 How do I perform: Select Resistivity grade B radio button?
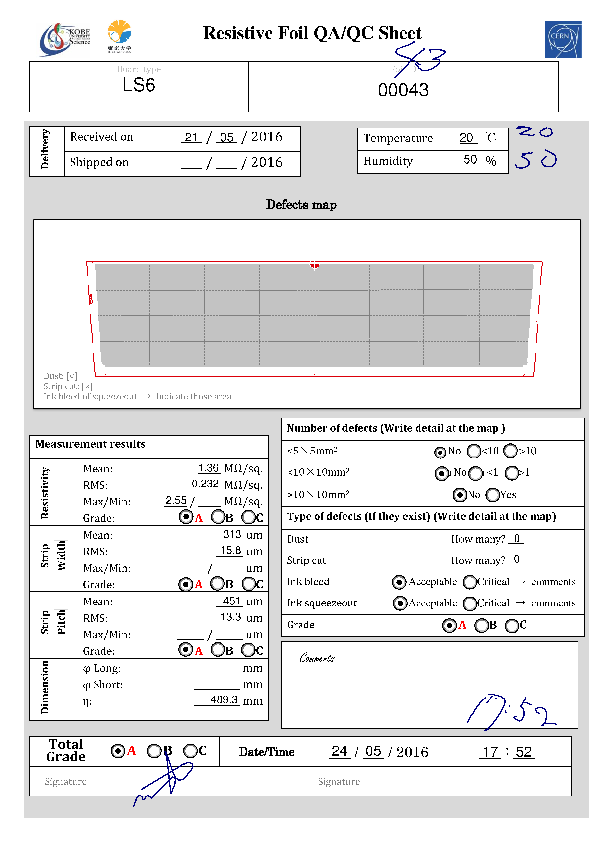[218, 516]
